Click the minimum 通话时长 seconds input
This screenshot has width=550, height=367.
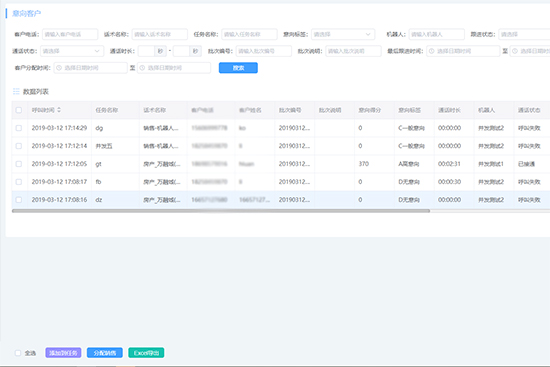[146, 51]
